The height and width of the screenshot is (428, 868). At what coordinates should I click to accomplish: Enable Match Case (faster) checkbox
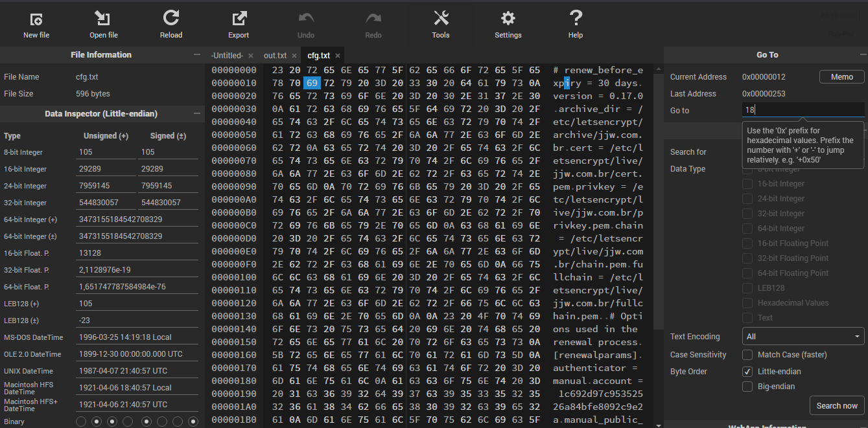(x=747, y=355)
